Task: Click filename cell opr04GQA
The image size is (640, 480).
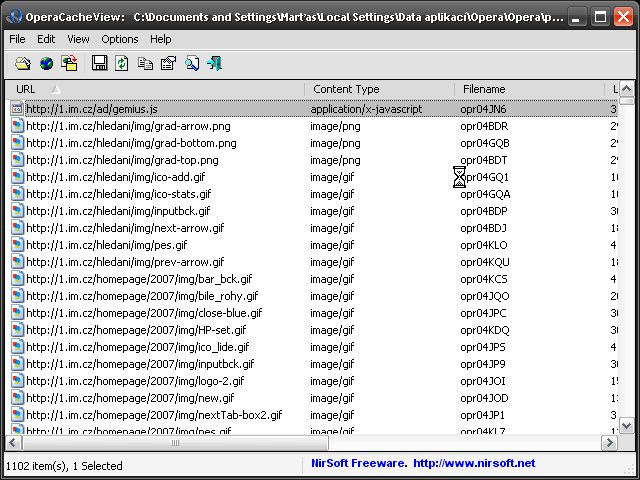Action: pos(485,194)
